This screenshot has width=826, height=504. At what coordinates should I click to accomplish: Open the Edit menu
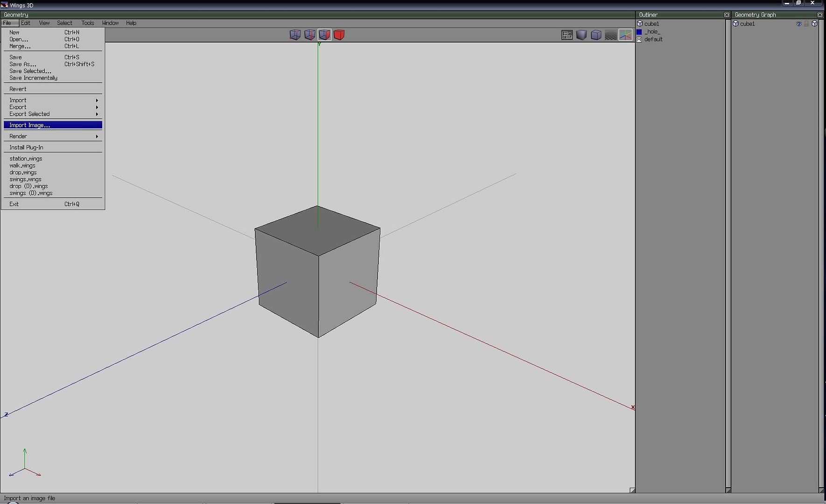pyautogui.click(x=26, y=23)
